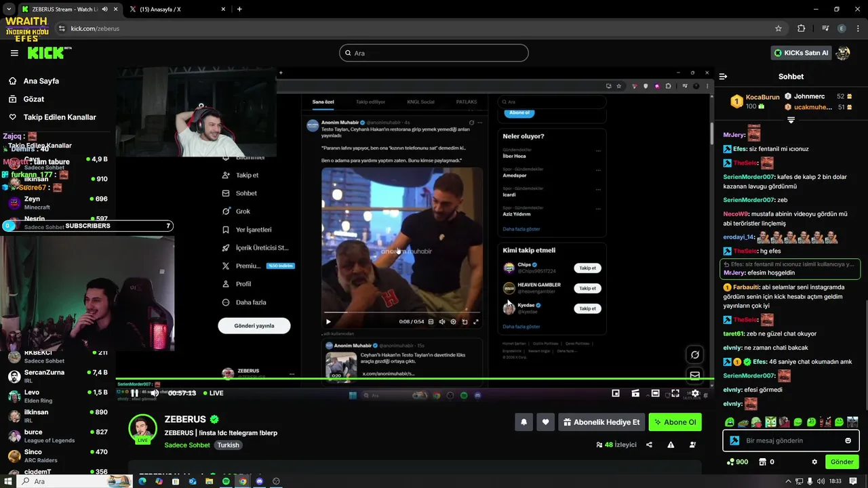Open the browser extensions menu
This screenshot has width=868, height=488.
(801, 28)
